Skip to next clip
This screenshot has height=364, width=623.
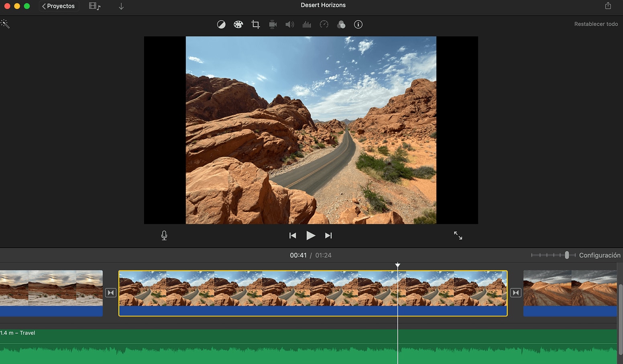click(328, 235)
